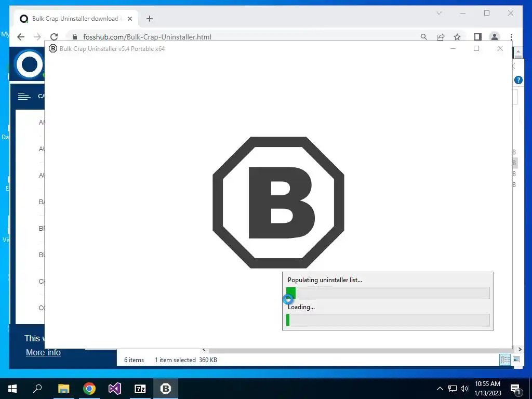Select the Bulk Crap Uninstaller download tab
The width and height of the screenshot is (532, 399).
76,19
